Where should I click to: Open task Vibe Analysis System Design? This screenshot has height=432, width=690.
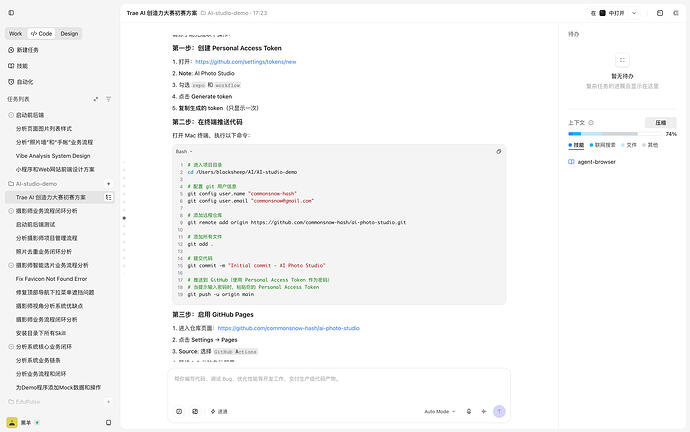pos(53,156)
